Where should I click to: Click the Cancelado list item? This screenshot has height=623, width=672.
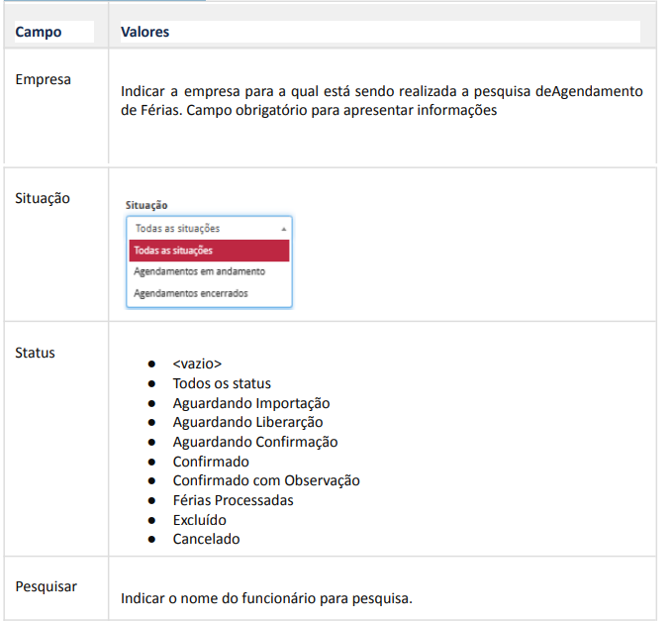207,539
